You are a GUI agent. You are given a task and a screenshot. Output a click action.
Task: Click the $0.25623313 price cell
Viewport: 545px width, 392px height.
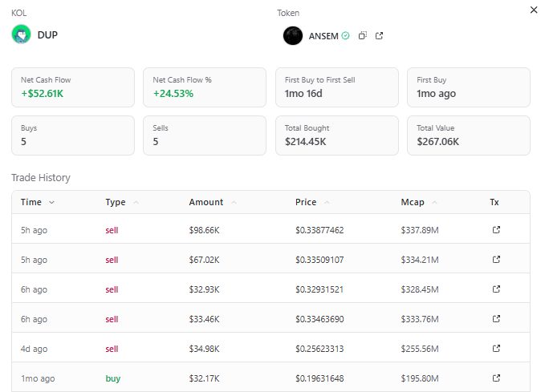tap(319, 349)
